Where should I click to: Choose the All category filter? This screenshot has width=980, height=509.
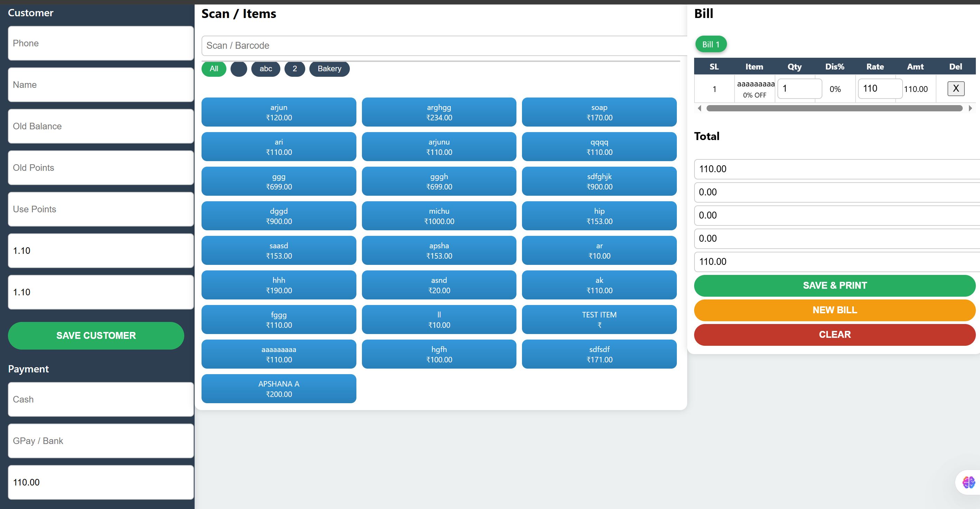(214, 69)
